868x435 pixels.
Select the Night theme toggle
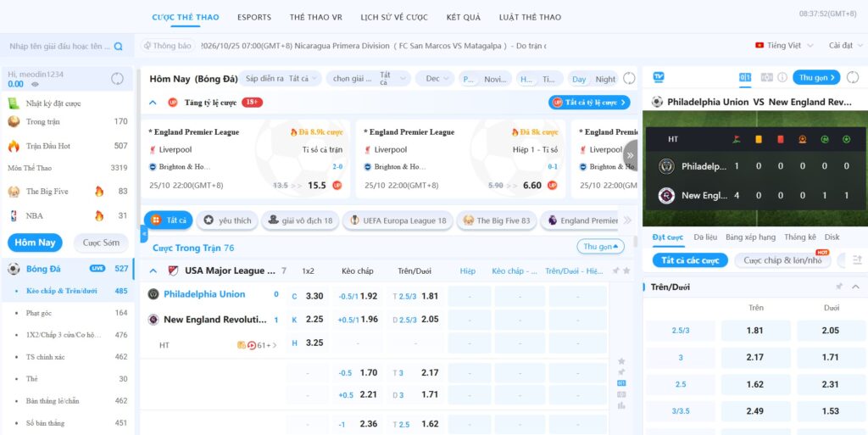(x=605, y=79)
